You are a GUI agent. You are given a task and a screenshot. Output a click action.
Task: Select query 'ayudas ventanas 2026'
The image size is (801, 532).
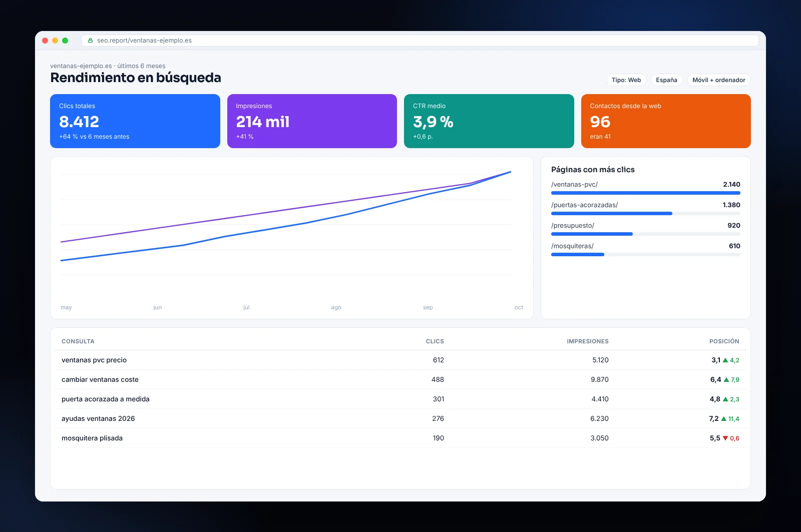(x=98, y=418)
